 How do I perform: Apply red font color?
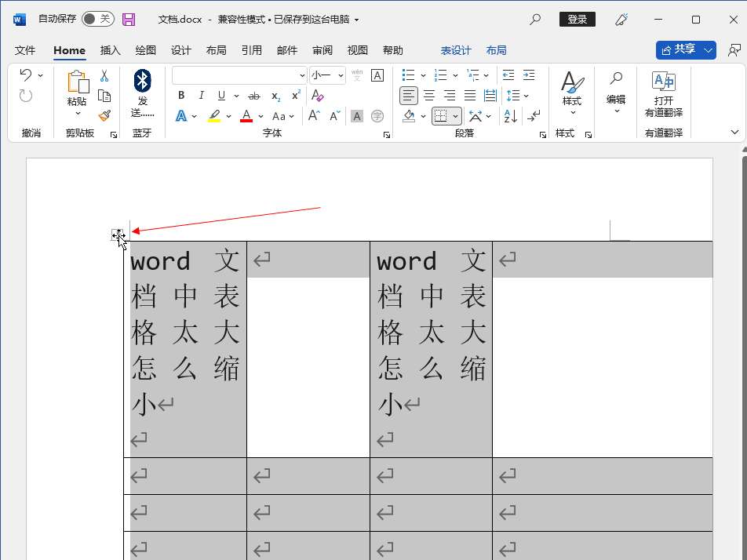[246, 116]
